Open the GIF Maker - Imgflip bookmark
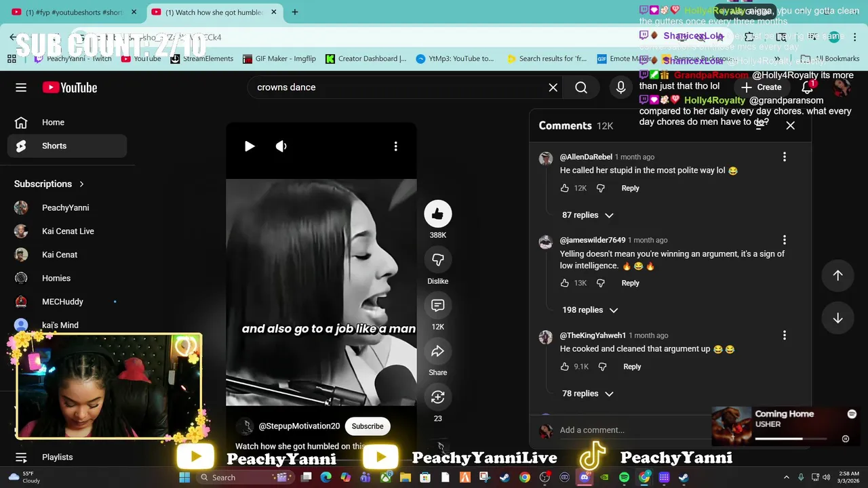Screen dimensions: 868x488 tap(279, 59)
